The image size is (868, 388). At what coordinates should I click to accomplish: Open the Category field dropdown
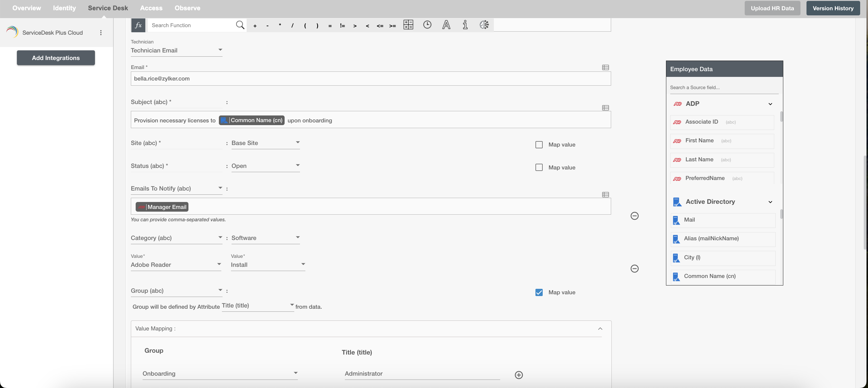coord(177,238)
